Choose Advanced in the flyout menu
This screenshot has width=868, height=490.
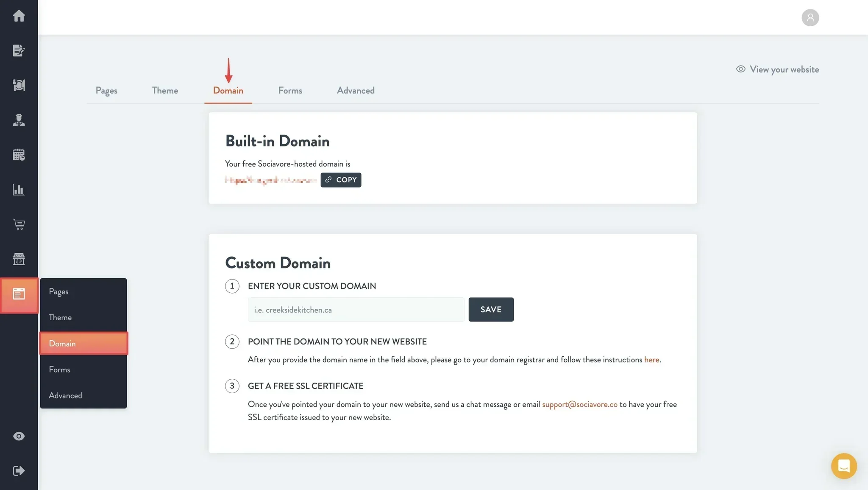point(83,395)
